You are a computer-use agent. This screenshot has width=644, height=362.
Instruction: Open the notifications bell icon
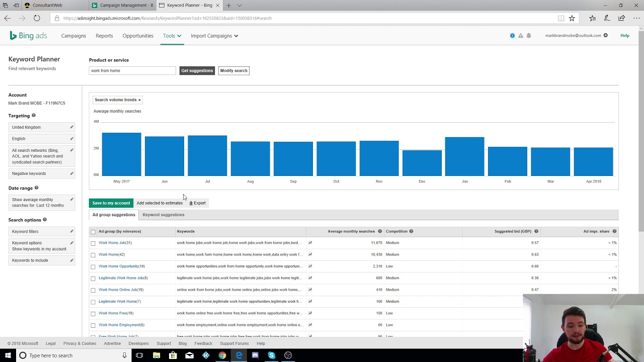tap(529, 36)
